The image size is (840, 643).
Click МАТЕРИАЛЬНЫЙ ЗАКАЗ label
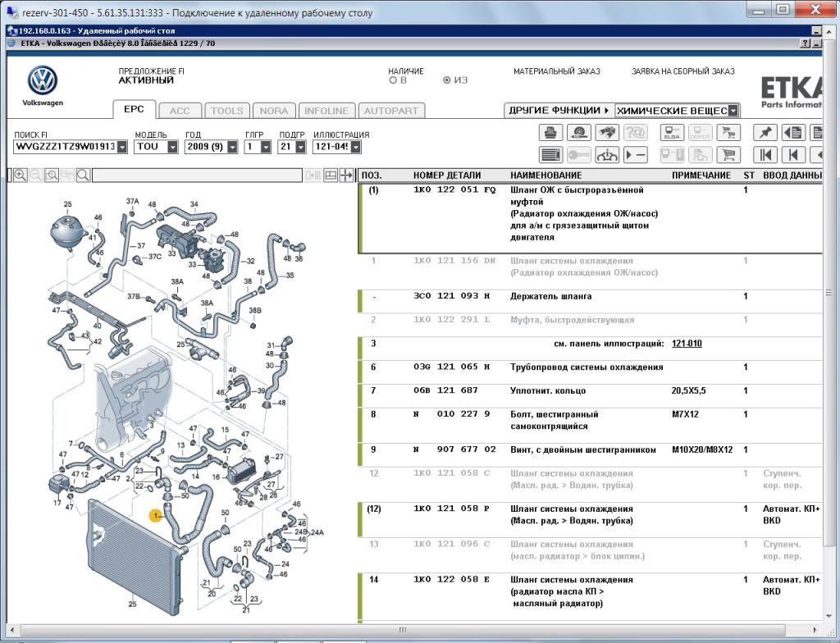pyautogui.click(x=557, y=71)
